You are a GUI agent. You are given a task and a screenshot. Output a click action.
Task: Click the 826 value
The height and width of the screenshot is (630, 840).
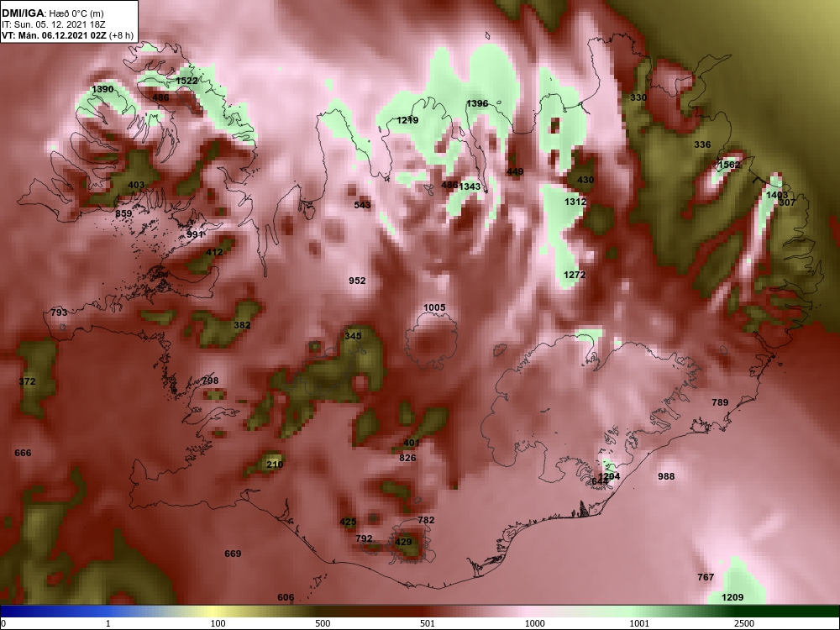pos(407,458)
